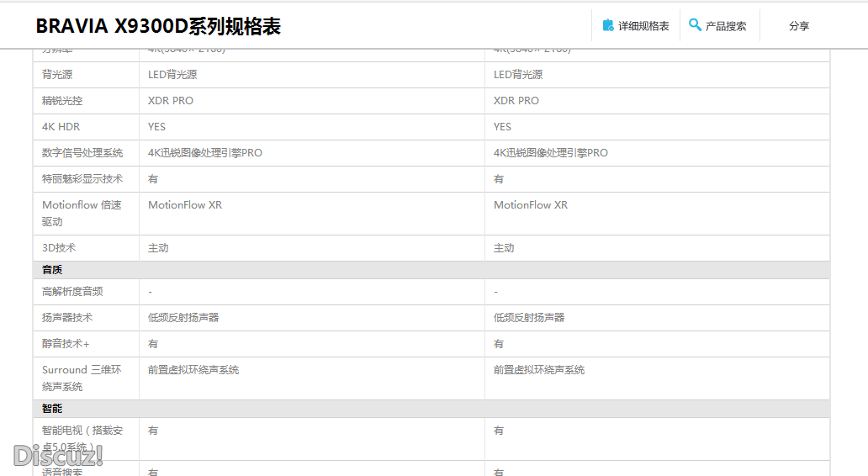Click the 醇音技术+ row label
The image size is (868, 476).
pos(66,344)
